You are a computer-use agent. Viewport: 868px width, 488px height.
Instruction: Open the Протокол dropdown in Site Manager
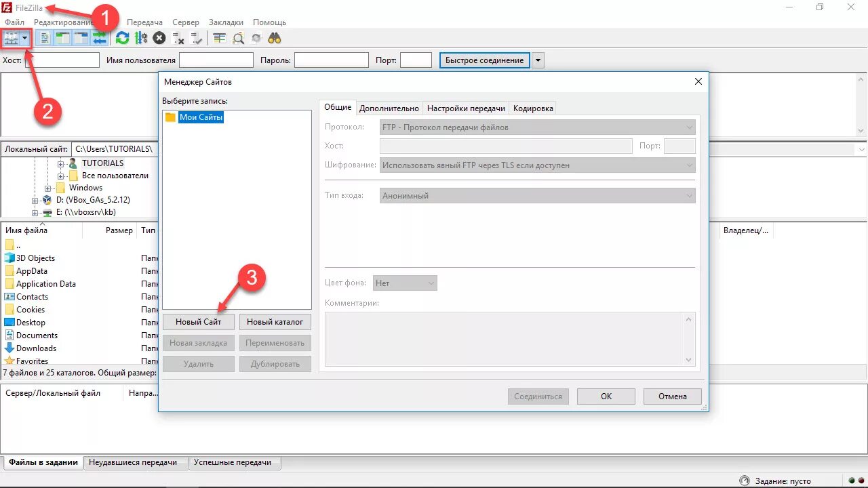(x=538, y=127)
